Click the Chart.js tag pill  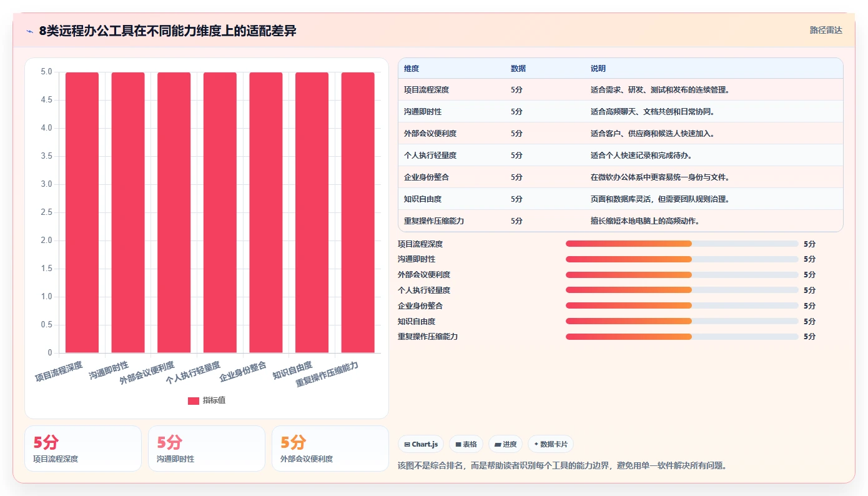(421, 444)
